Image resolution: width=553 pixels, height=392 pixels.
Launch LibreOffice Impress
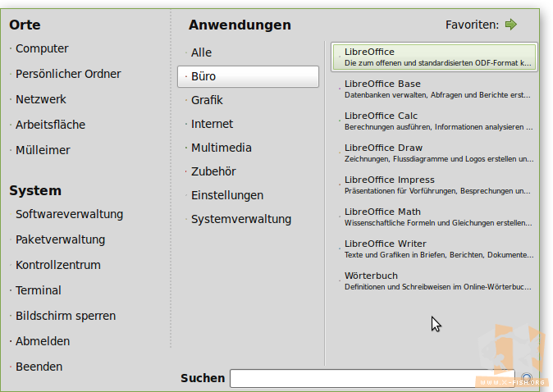pyautogui.click(x=434, y=185)
